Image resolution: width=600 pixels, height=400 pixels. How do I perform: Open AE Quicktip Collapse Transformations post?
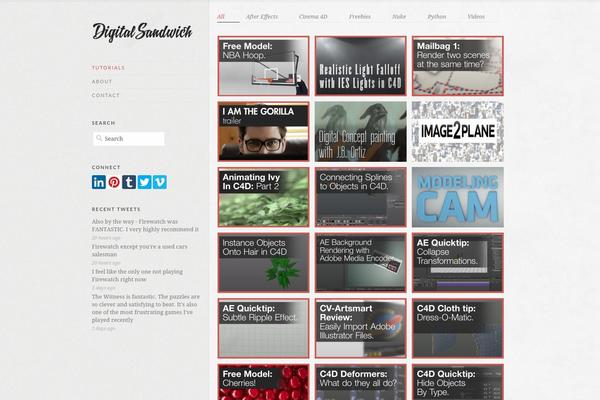(458, 263)
